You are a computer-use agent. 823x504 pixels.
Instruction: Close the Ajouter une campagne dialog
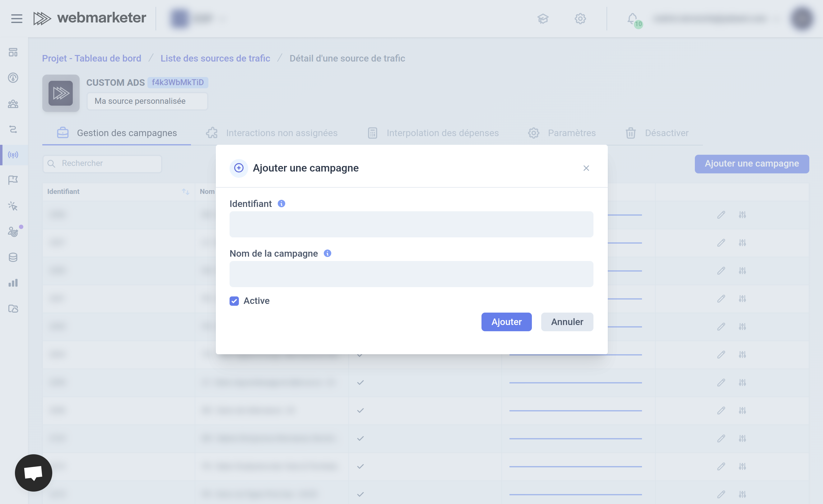coord(586,168)
